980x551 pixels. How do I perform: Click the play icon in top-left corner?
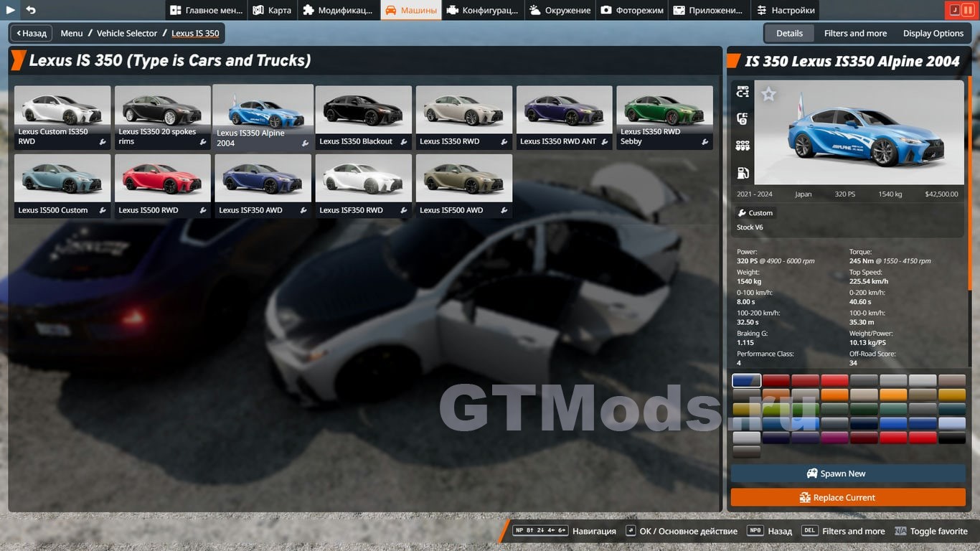(11, 10)
